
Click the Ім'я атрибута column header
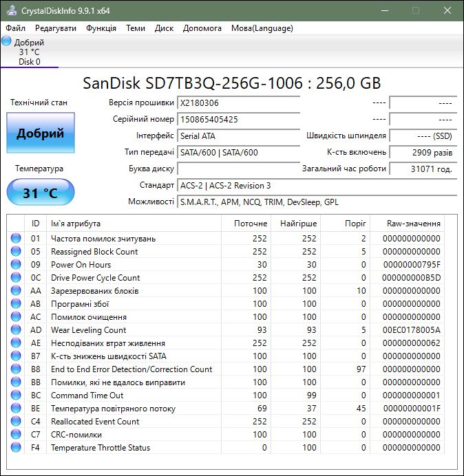pyautogui.click(x=134, y=224)
